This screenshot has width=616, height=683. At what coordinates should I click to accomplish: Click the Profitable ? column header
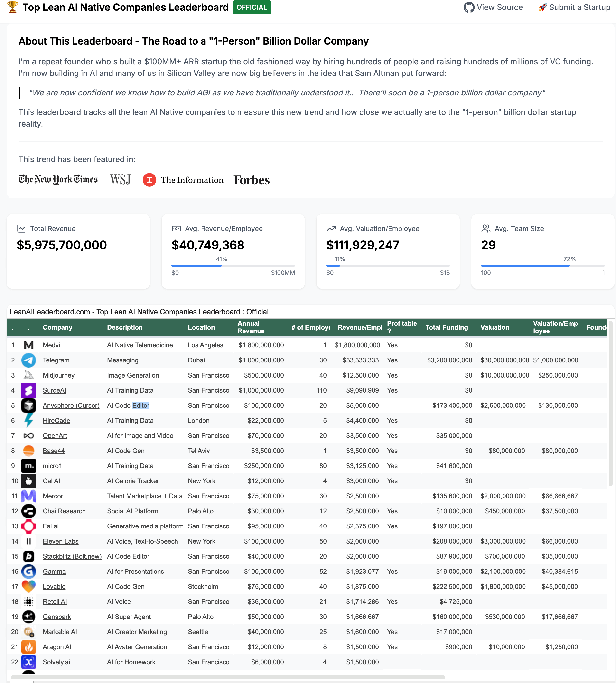(x=402, y=327)
